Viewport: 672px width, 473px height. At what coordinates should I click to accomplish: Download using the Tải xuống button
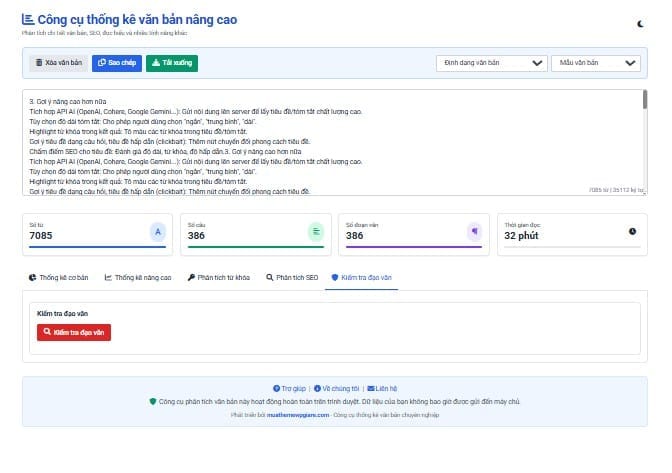pyautogui.click(x=172, y=63)
